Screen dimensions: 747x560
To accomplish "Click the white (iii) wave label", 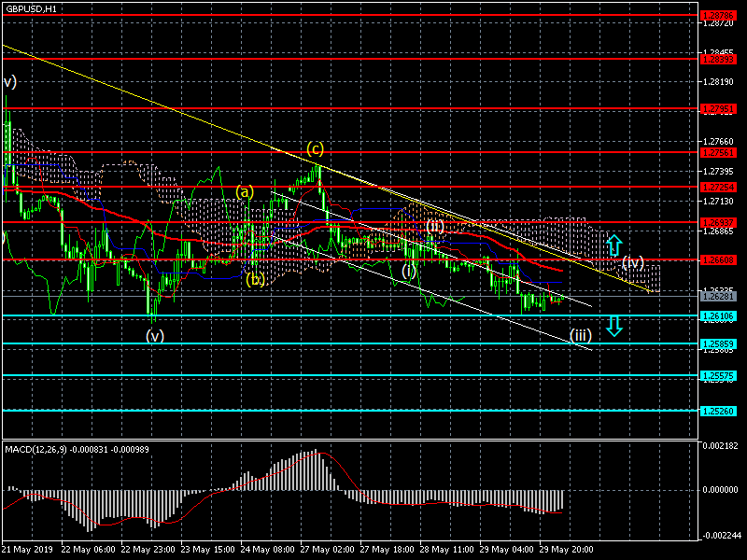I will click(580, 336).
